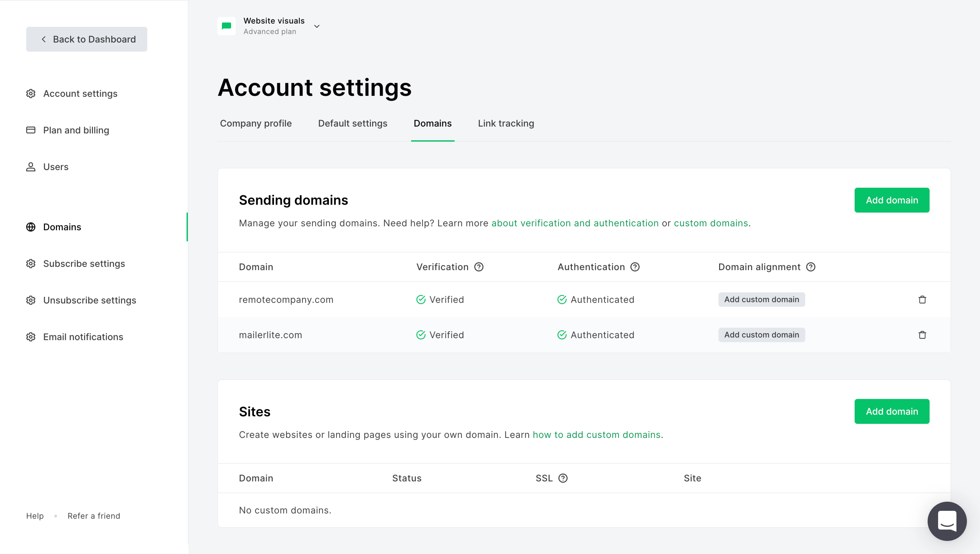Open Unsubscribe settings in sidebar
980x554 pixels.
coord(90,300)
